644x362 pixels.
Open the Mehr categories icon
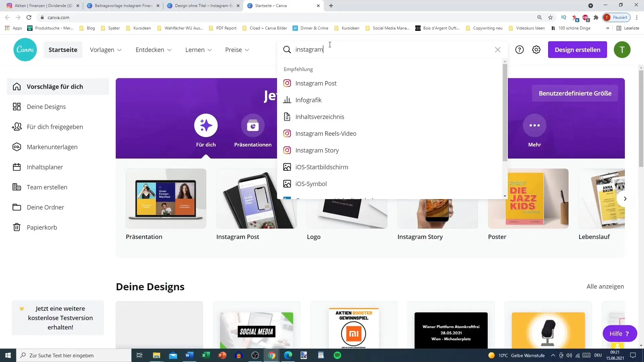coord(535,125)
